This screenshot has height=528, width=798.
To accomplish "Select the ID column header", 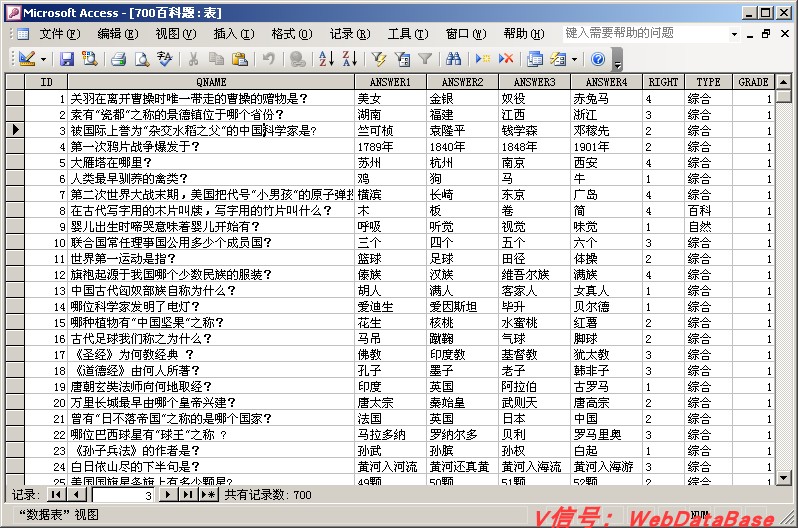I will click(46, 82).
